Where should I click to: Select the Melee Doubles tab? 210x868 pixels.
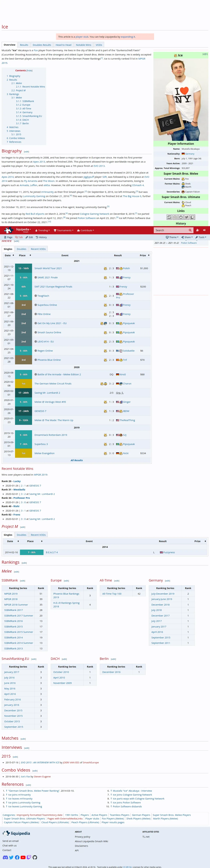pyautogui.click(x=22, y=249)
